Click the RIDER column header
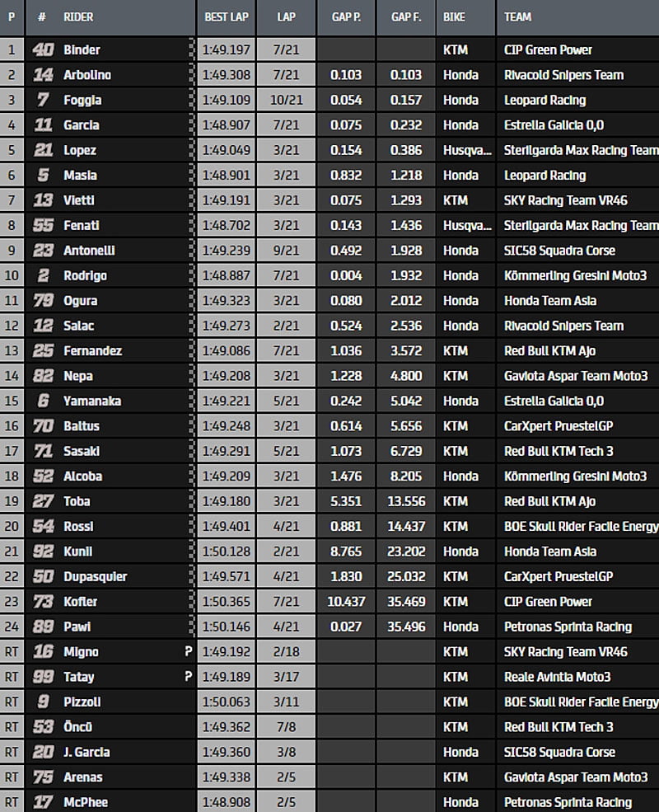 [78, 16]
